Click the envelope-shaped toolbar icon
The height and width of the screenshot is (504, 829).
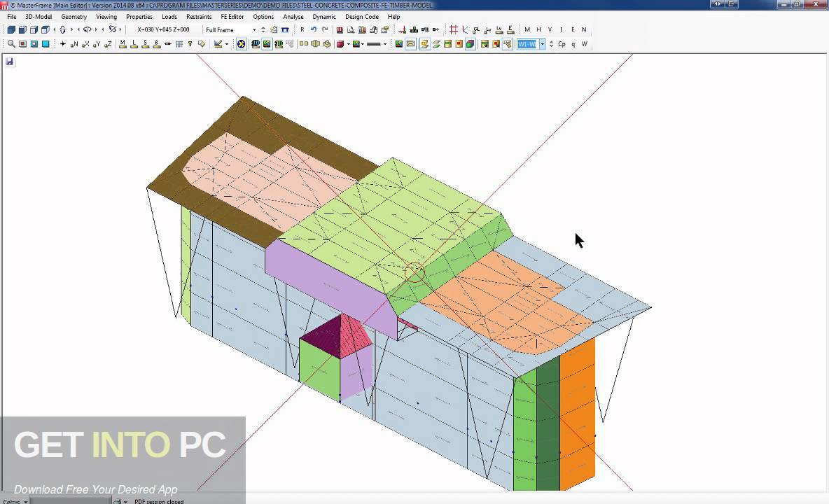(x=411, y=44)
